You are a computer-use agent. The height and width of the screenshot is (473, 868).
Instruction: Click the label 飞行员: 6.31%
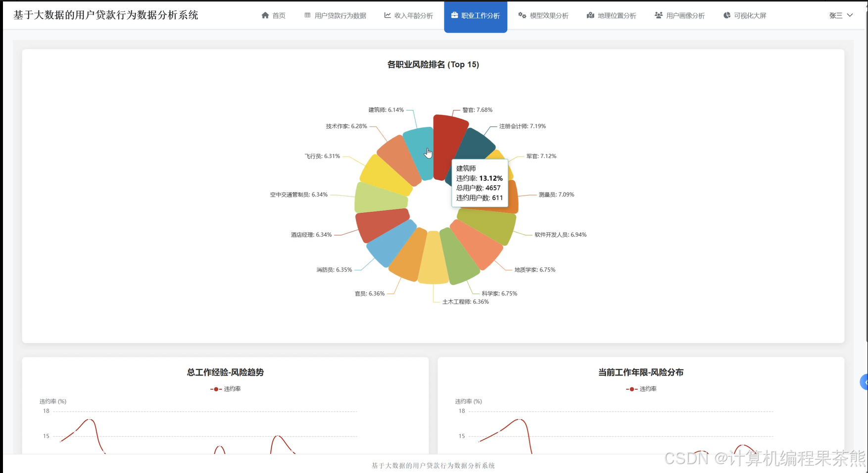322,156
